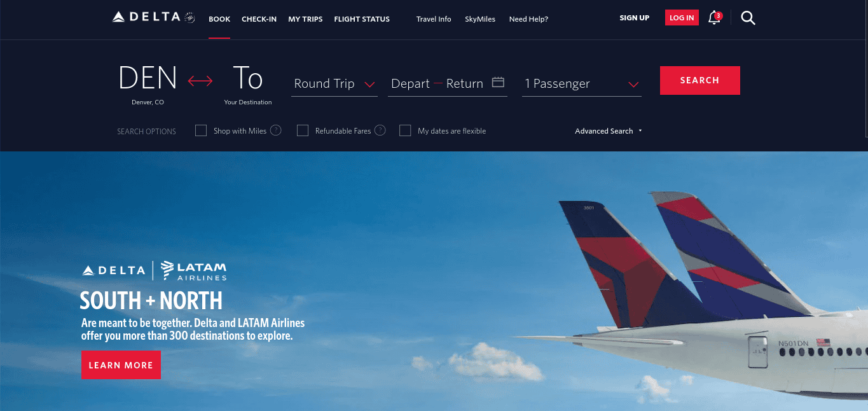
Task: Click LATAM Airlines logo in banner
Action: point(193,270)
